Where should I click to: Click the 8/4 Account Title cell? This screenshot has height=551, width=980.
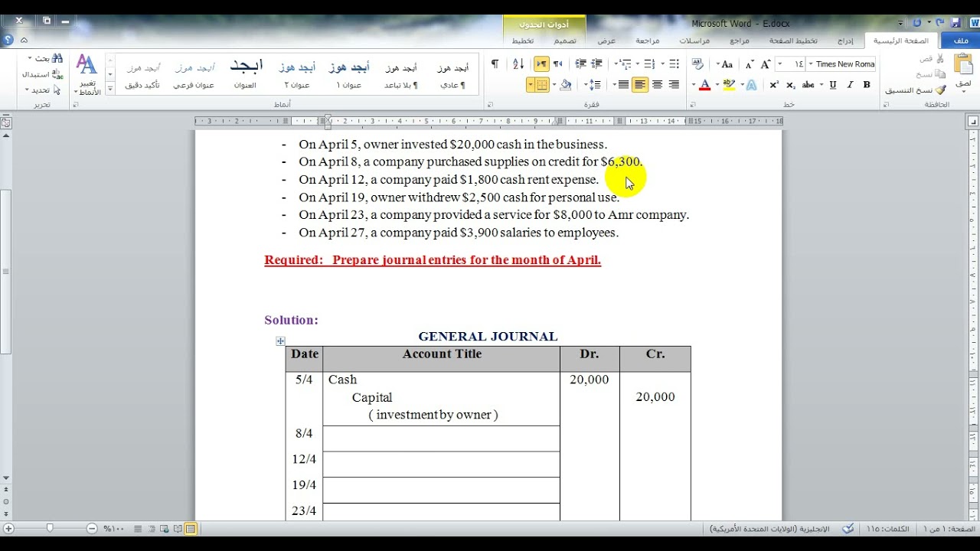click(x=442, y=439)
